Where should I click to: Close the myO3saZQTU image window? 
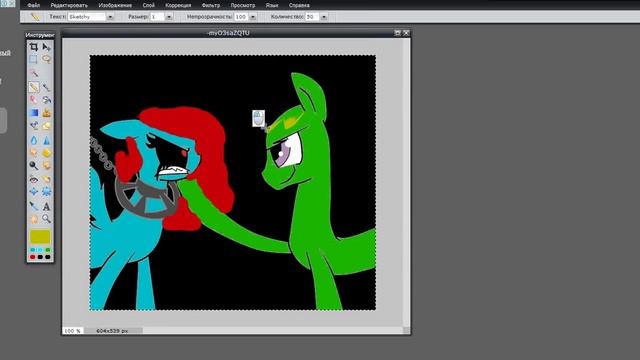pos(406,33)
